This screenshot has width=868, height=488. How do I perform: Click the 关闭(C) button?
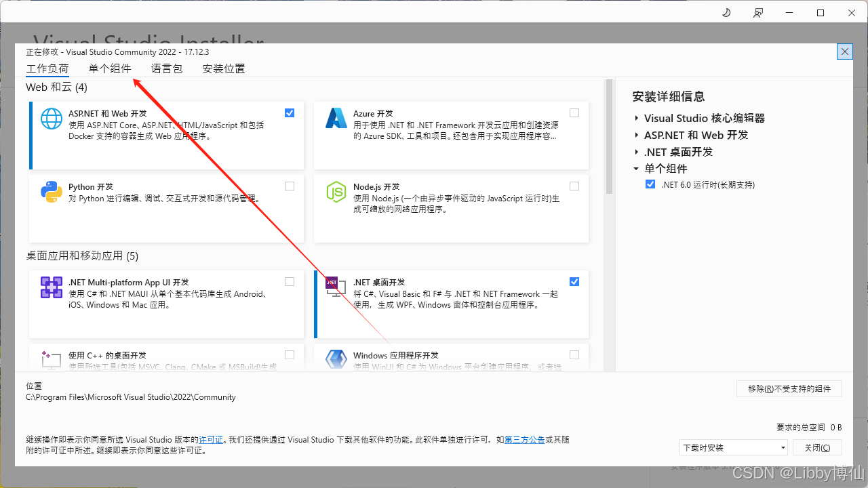pos(816,447)
